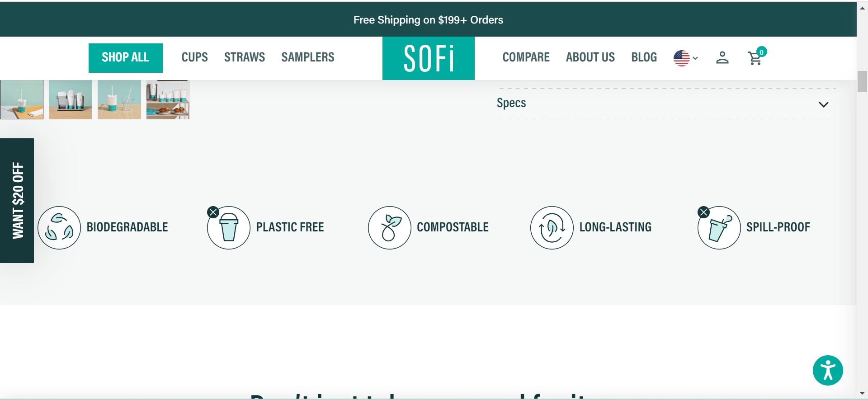Click the SOFi logo to go home
Viewport: 868px width, 400px height.
(429, 58)
